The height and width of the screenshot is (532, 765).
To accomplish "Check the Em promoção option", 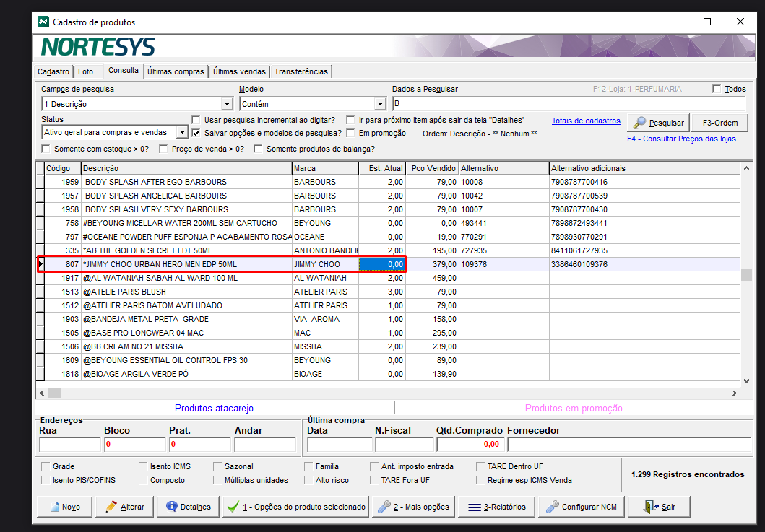I will pyautogui.click(x=350, y=133).
